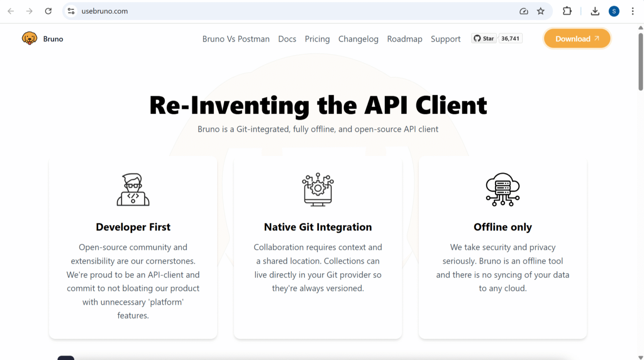Click the Download button
644x360 pixels.
(x=577, y=38)
